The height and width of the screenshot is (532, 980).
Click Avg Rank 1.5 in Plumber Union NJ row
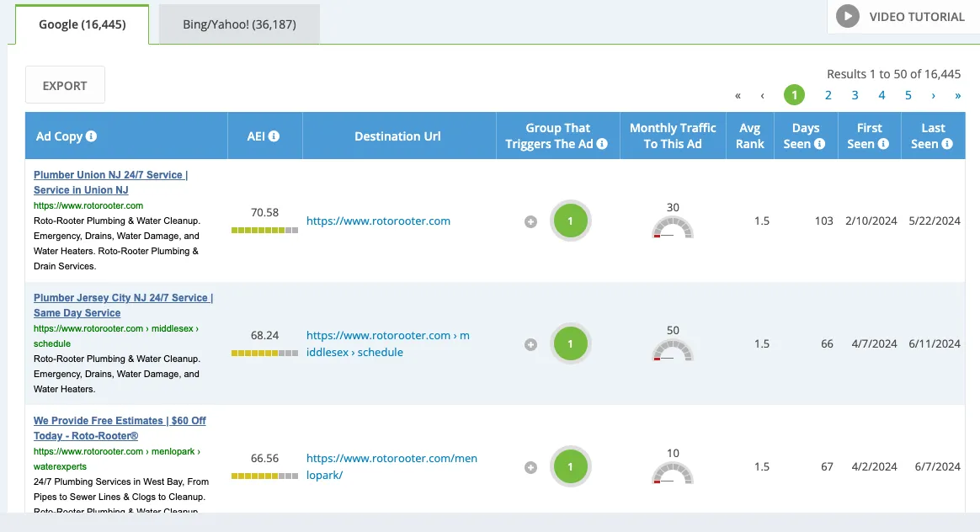click(x=762, y=221)
